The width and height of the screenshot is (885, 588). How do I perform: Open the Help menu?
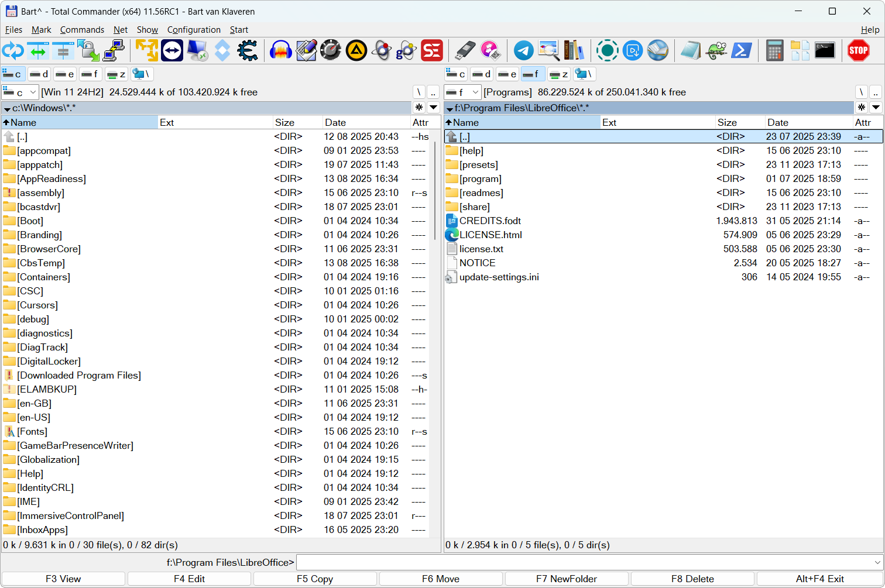[x=870, y=30]
